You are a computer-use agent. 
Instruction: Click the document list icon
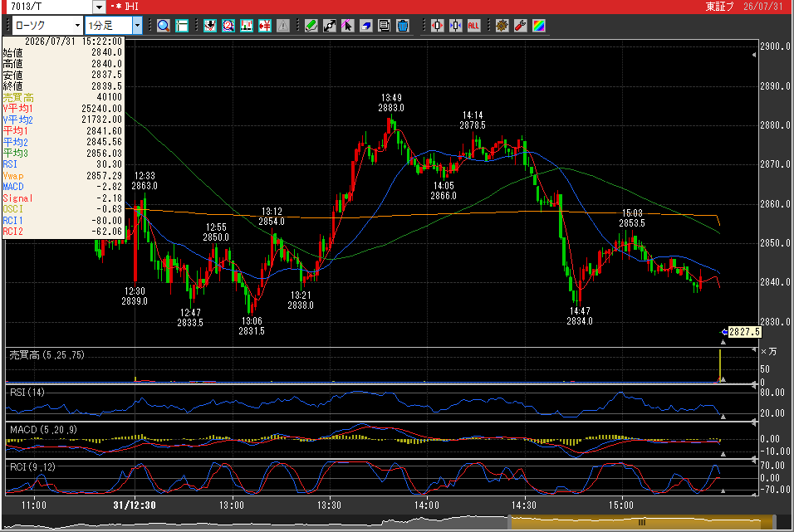pyautogui.click(x=384, y=25)
